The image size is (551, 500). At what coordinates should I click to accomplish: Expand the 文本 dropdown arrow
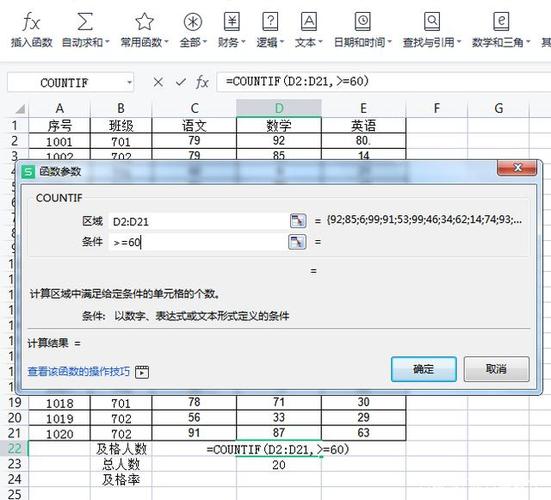320,43
